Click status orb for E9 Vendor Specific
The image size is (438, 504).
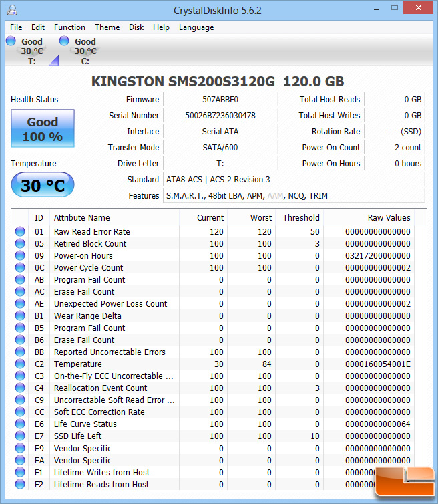point(20,448)
